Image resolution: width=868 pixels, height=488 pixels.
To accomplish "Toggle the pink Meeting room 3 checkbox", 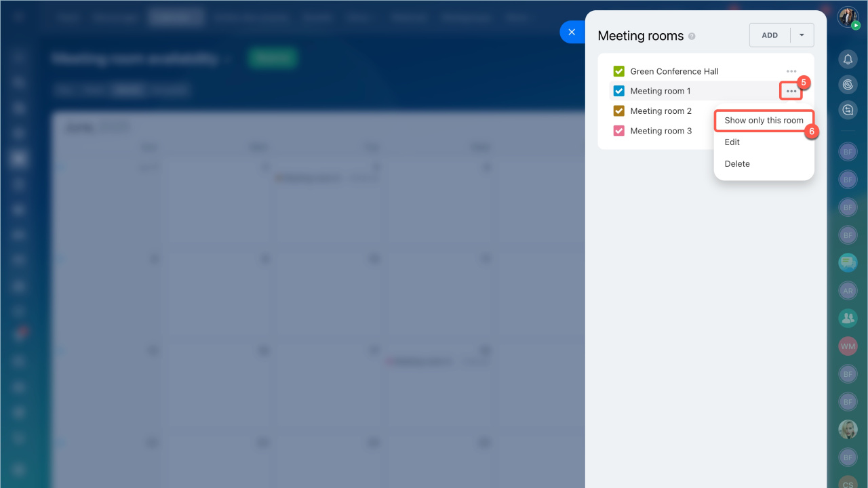I will click(618, 131).
